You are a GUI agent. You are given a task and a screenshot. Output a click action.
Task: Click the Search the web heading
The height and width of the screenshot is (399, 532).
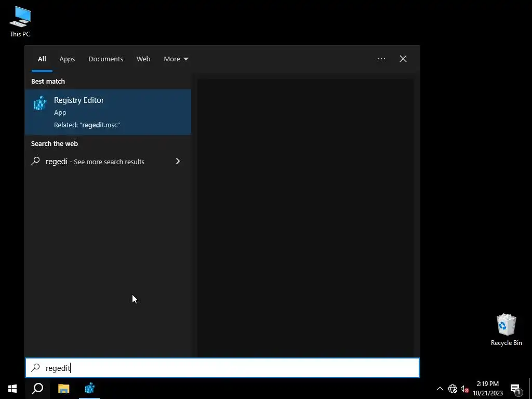point(54,143)
